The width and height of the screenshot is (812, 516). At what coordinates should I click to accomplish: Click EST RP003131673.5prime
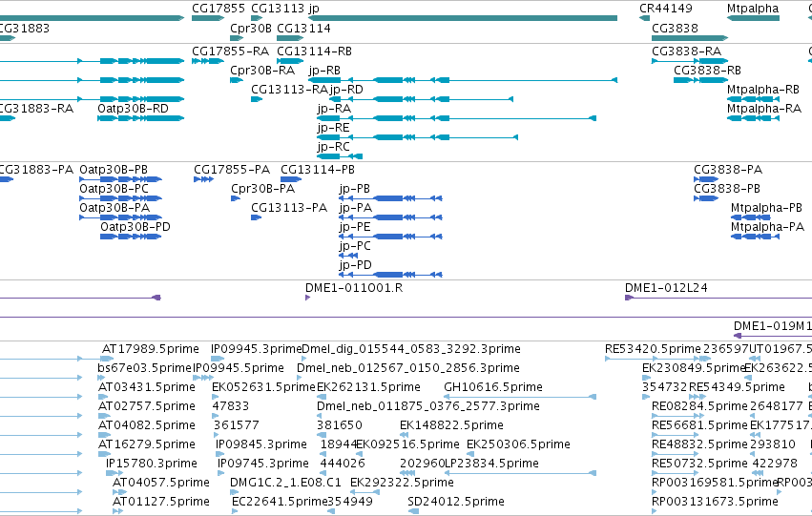coord(715,502)
